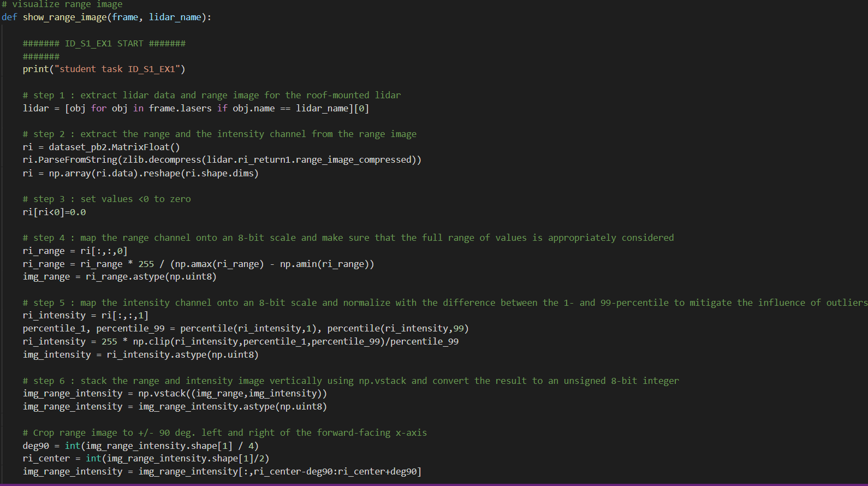Click the 'ri = dataset_pb2.MatrixFloat()' line
Image resolution: width=868 pixels, height=486 pixels.
pyautogui.click(x=101, y=147)
